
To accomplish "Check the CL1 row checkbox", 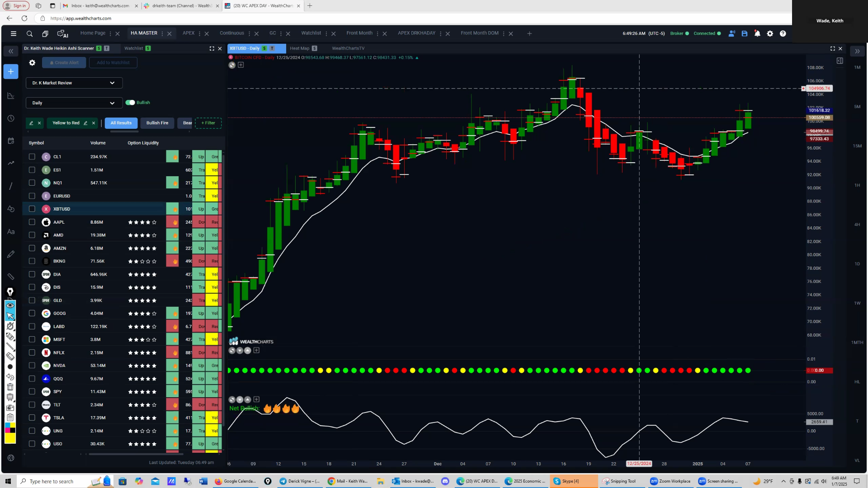I will click(32, 157).
